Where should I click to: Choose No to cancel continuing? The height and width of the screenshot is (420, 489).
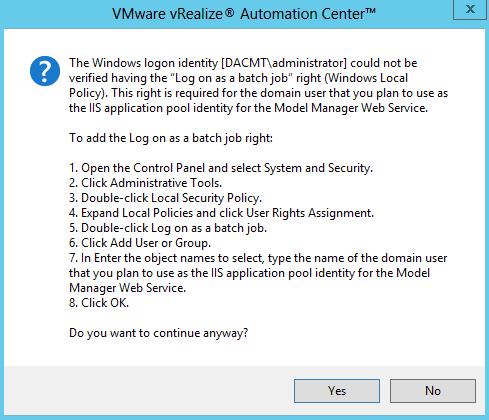pyautogui.click(x=433, y=391)
